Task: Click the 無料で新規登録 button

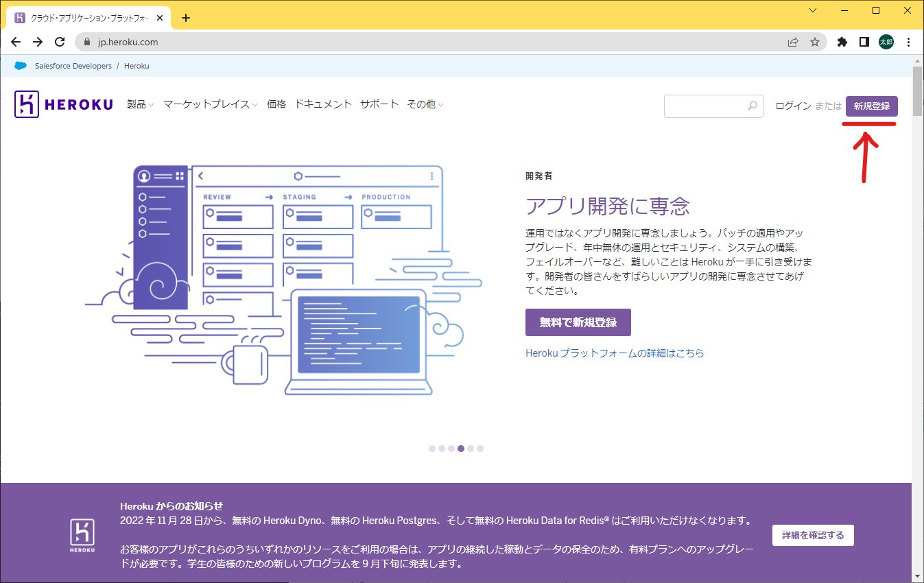Action: click(x=578, y=322)
